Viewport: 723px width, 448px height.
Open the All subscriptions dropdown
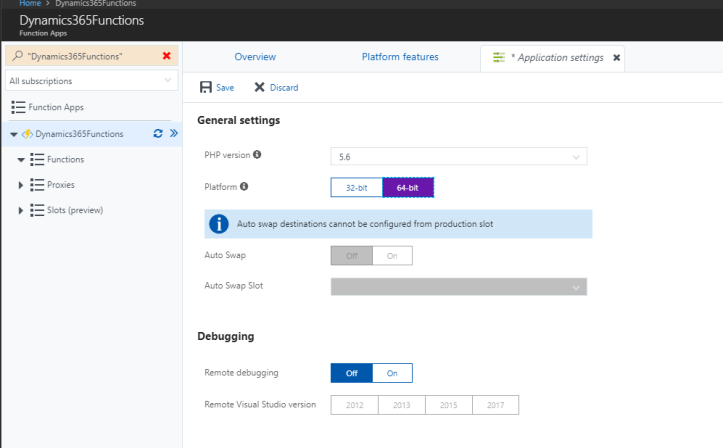coord(91,81)
